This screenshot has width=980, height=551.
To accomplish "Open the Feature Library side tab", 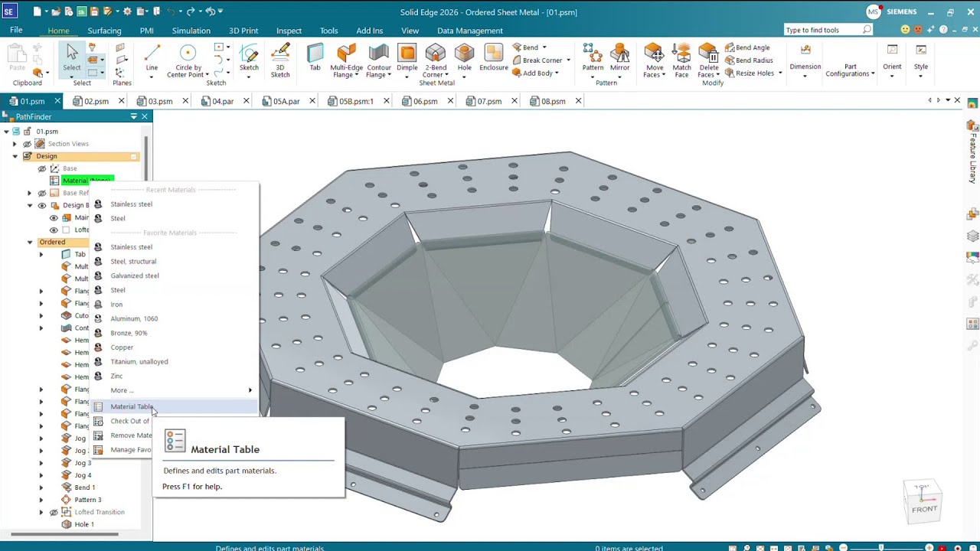I will [973, 152].
